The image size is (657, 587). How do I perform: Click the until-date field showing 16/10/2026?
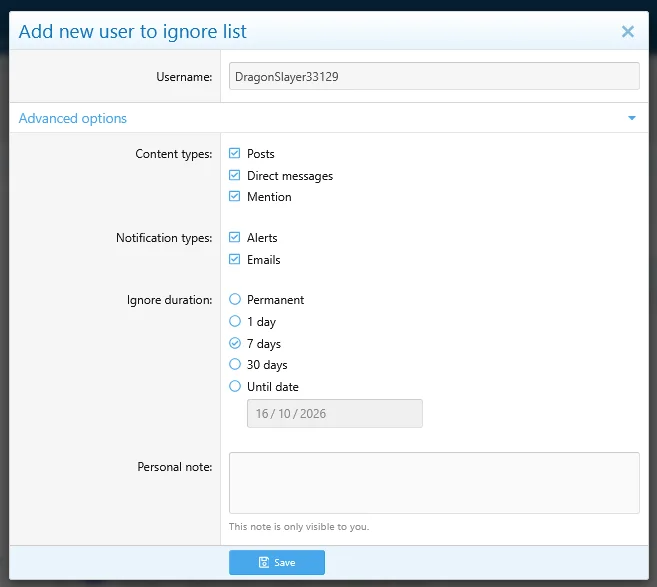point(335,414)
